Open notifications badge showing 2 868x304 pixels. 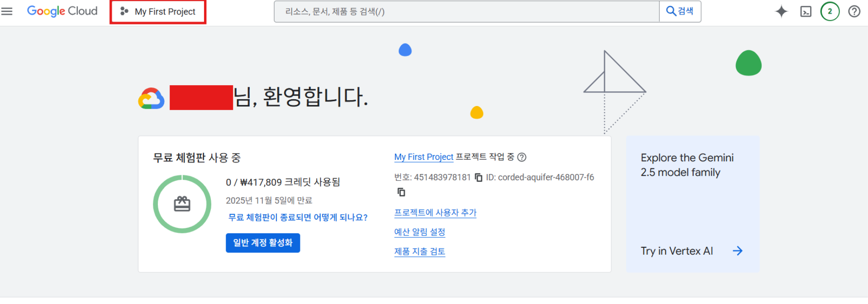830,11
